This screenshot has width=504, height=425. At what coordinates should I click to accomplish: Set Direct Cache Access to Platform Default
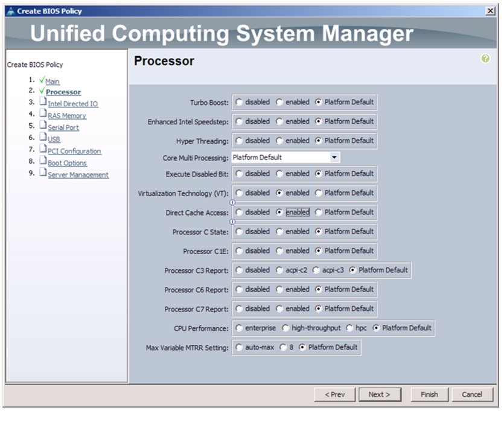point(318,212)
